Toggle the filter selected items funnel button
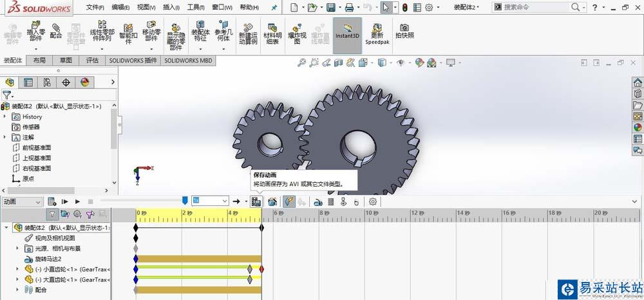 coord(90,214)
